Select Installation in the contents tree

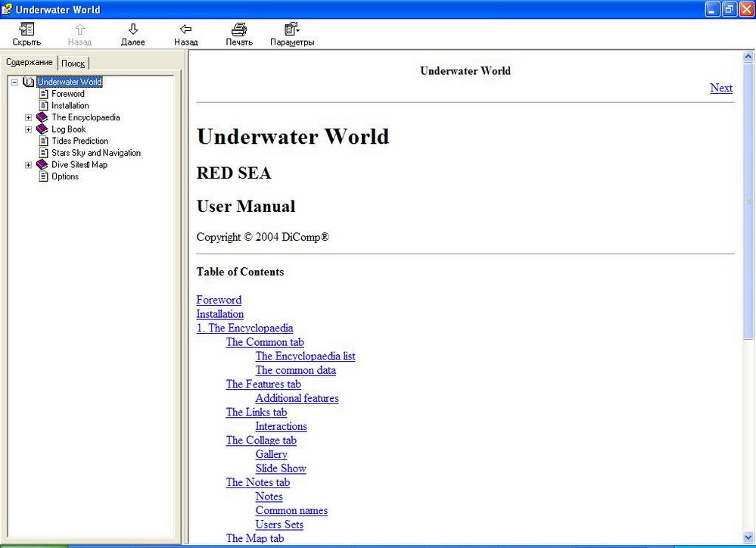(70, 105)
